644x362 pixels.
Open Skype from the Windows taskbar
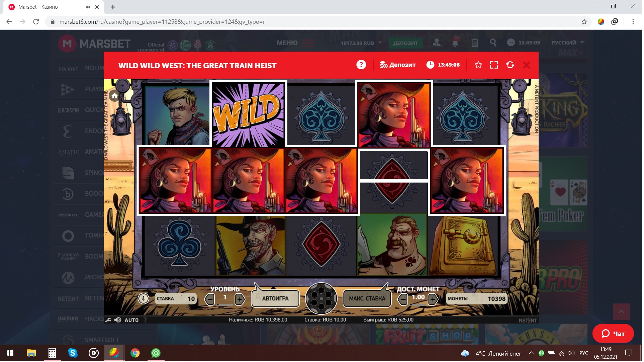(x=73, y=354)
